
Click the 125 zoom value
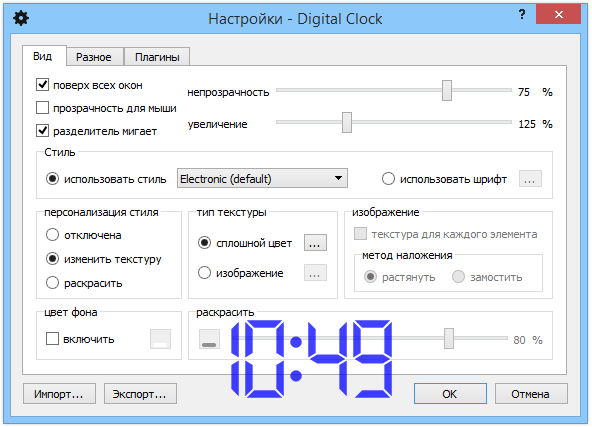tap(527, 124)
